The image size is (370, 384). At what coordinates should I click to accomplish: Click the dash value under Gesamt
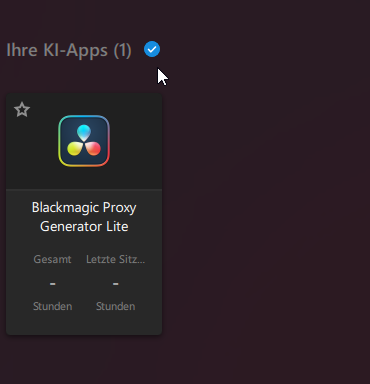pyautogui.click(x=53, y=284)
